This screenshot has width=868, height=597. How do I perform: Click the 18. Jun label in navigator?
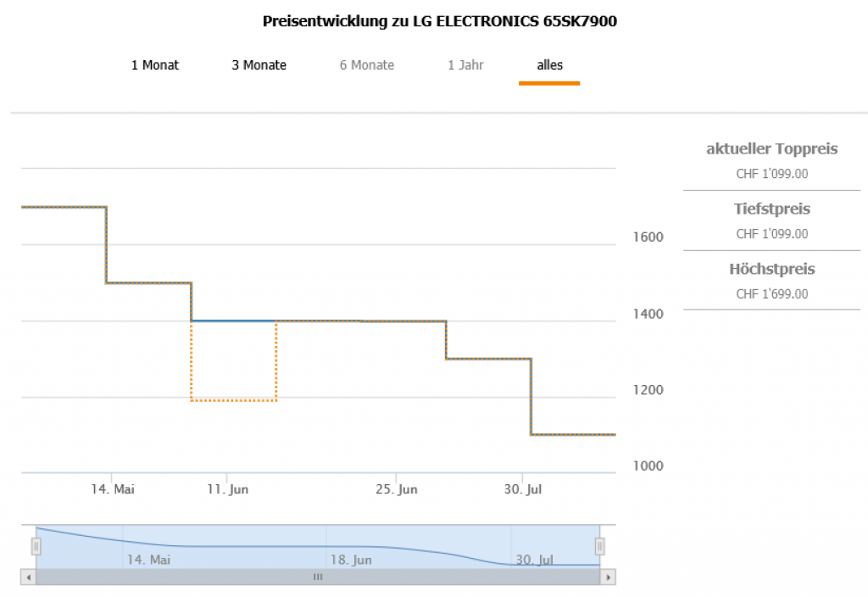coord(351,560)
